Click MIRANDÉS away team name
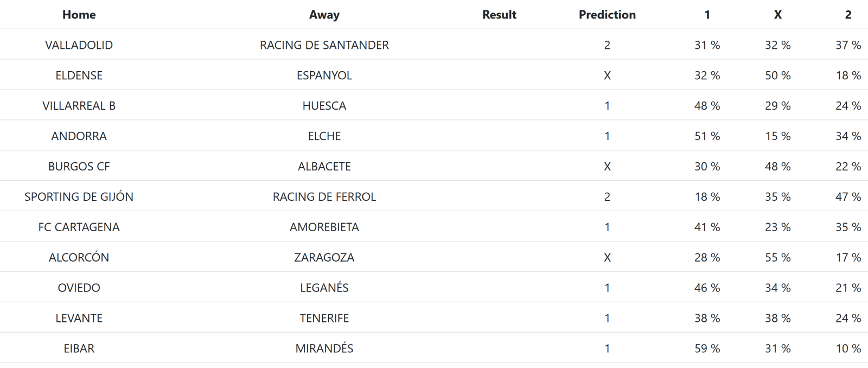The height and width of the screenshot is (368, 868). coord(324,349)
